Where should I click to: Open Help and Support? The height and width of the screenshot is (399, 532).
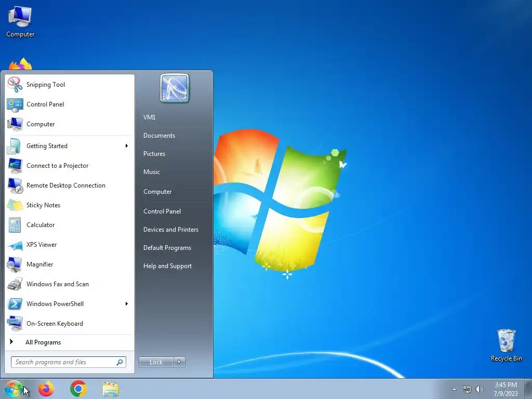click(x=167, y=267)
